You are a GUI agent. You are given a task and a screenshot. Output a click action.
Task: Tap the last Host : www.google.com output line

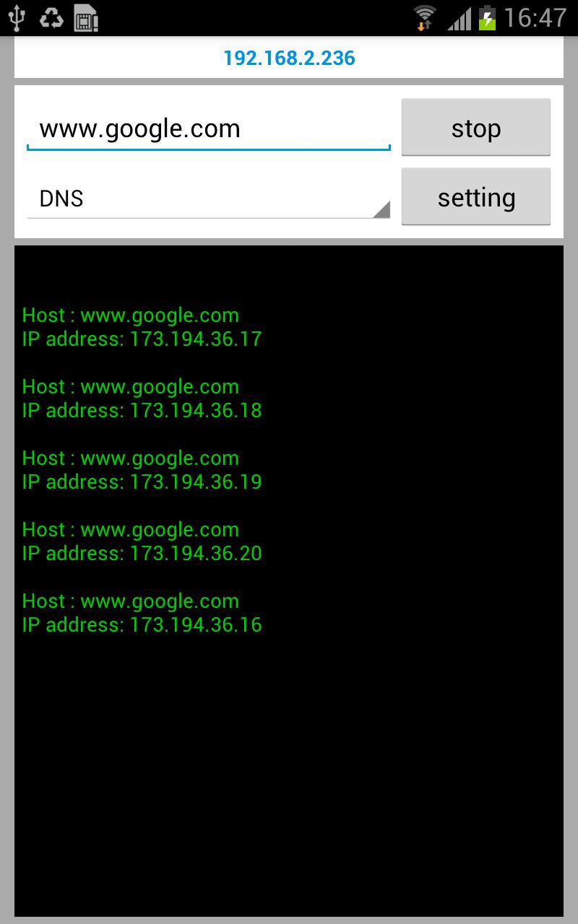tap(130, 601)
